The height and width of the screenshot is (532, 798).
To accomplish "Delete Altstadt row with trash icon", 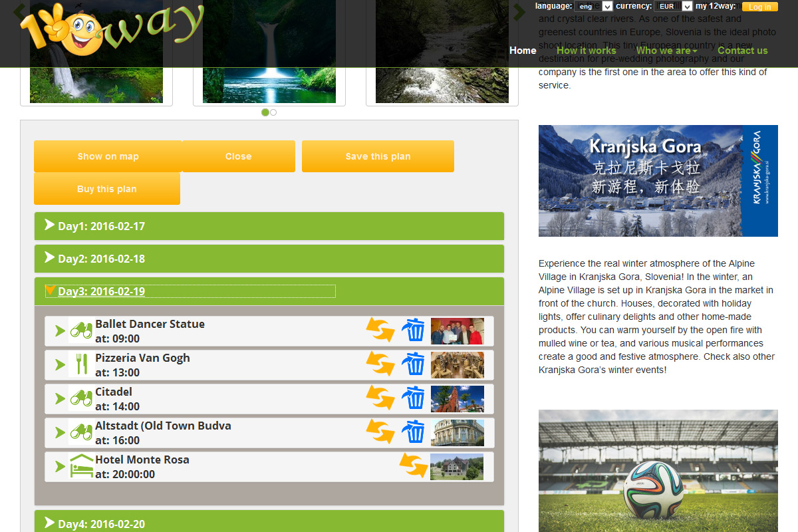I will [x=414, y=432].
